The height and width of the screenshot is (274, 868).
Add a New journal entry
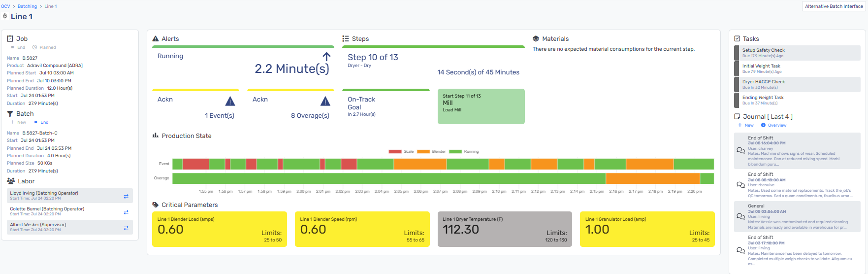click(x=746, y=125)
